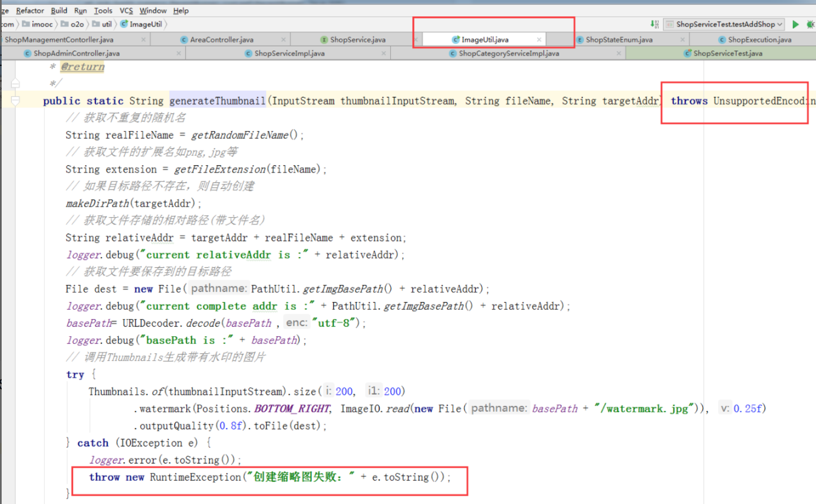Click the o2o breadcrumb folder
The height and width of the screenshot is (504, 816).
tap(72, 24)
